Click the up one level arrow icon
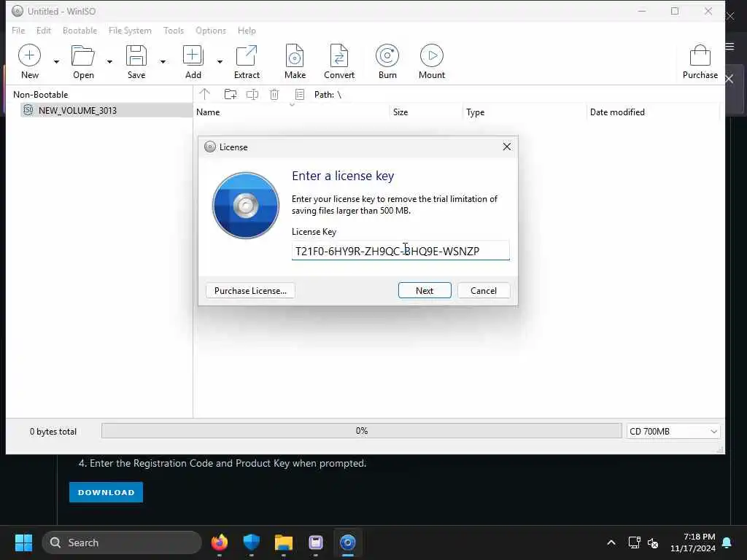This screenshot has width=747, height=560. coord(205,94)
